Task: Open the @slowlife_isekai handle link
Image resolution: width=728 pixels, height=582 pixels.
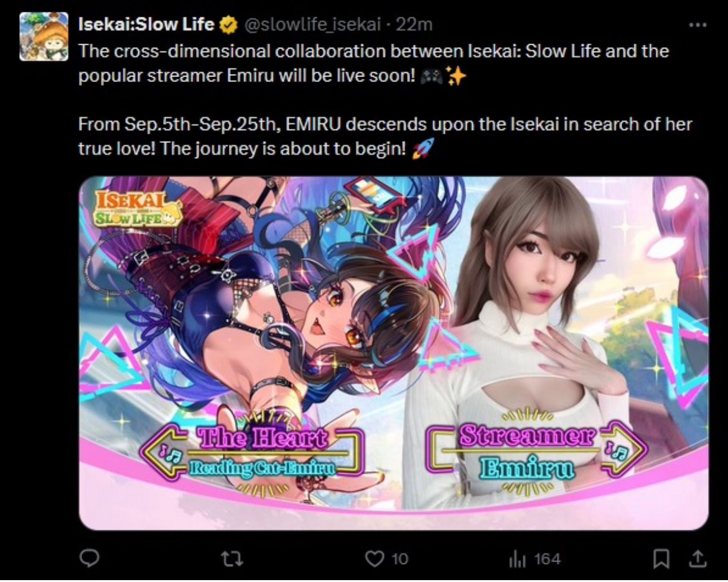Action: tap(312, 25)
